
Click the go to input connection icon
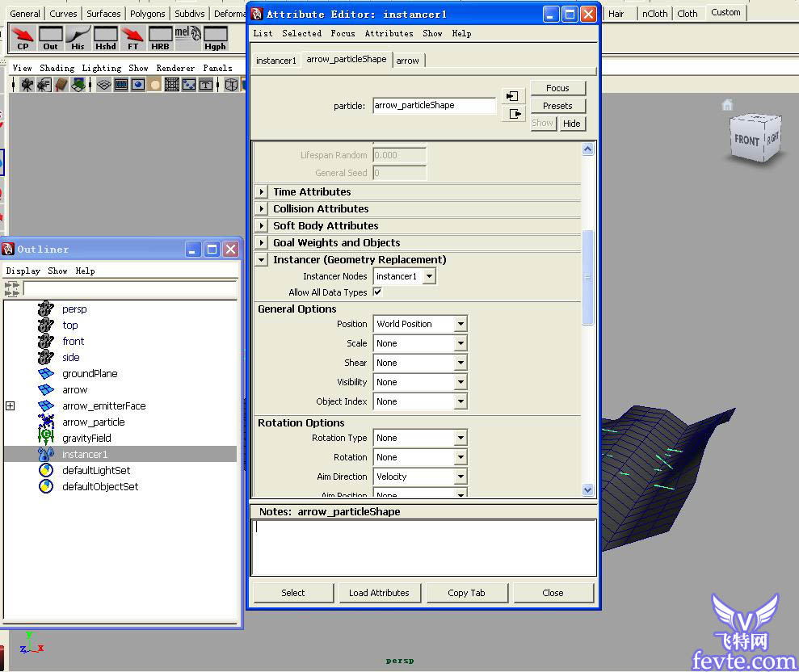coord(513,96)
